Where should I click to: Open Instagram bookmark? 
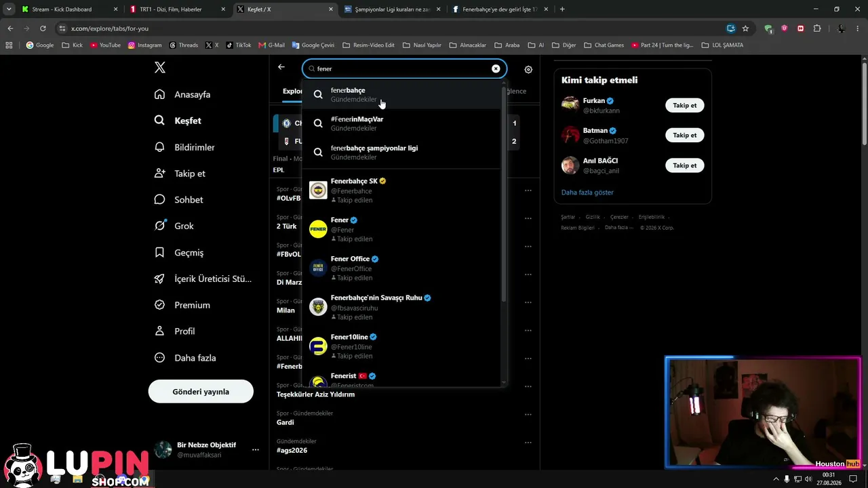145,45
